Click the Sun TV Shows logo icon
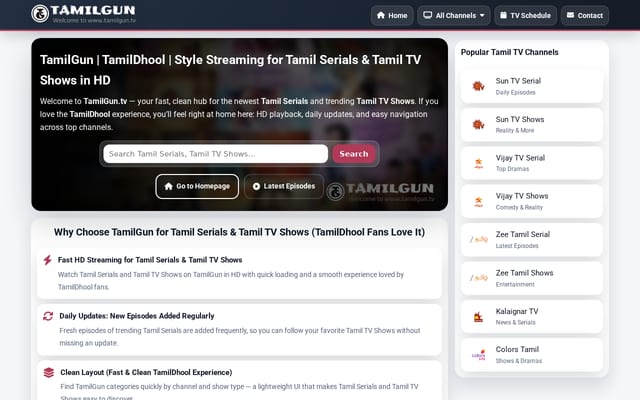Image resolution: width=640 pixels, height=400 pixels. click(x=478, y=124)
